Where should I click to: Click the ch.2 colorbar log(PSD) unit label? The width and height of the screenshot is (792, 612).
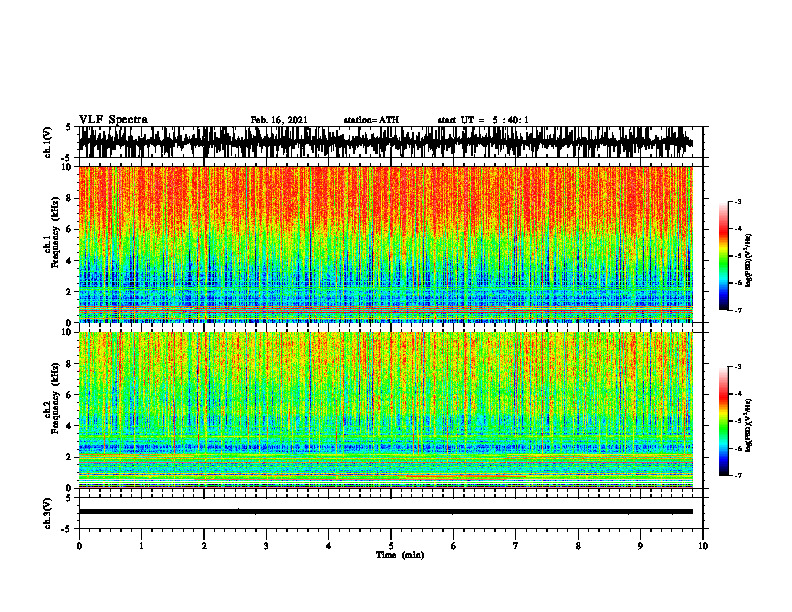click(749, 426)
